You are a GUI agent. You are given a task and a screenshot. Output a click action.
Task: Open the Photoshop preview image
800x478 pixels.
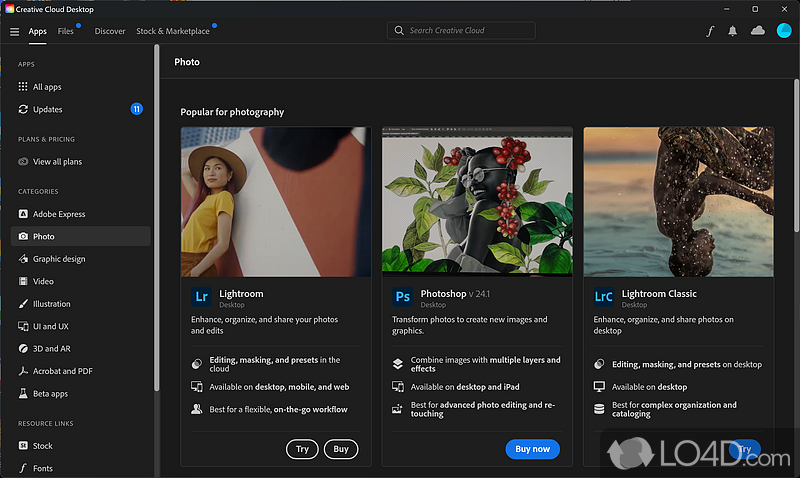[477, 202]
